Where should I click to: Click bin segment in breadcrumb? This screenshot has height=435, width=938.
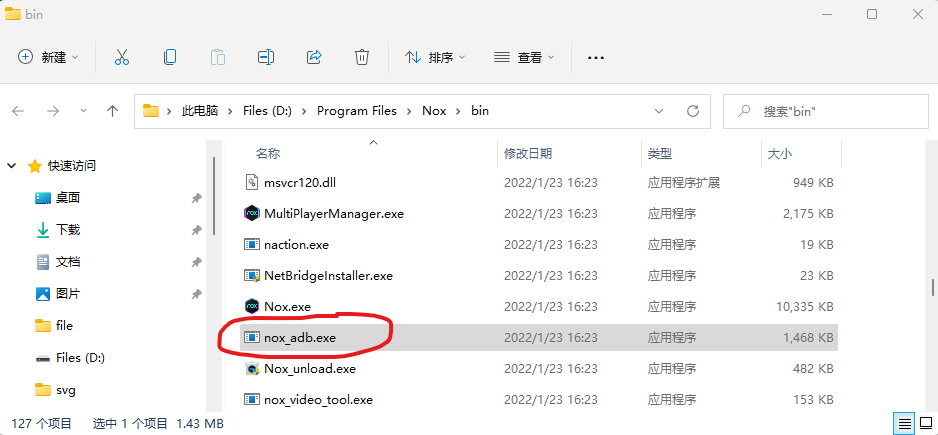[x=480, y=111]
